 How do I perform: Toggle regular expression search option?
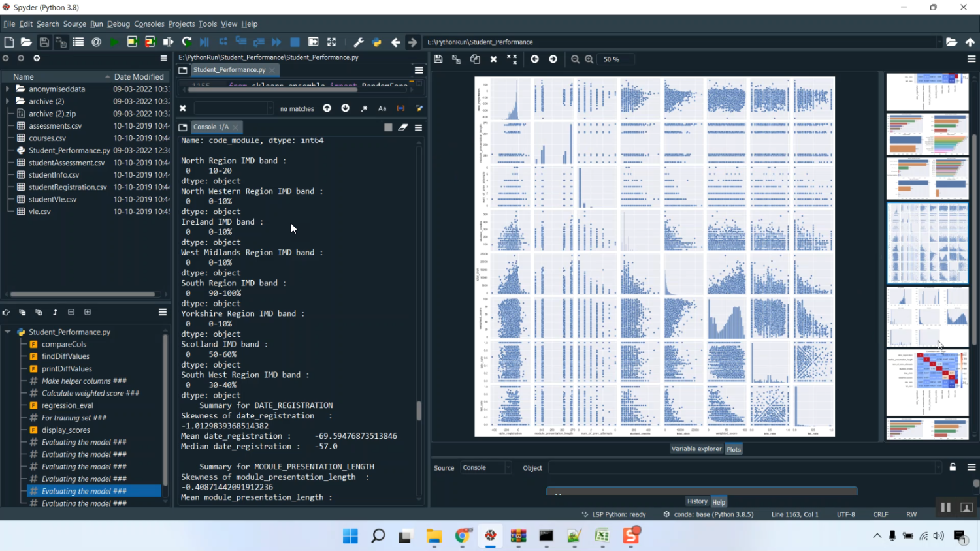[364, 108]
